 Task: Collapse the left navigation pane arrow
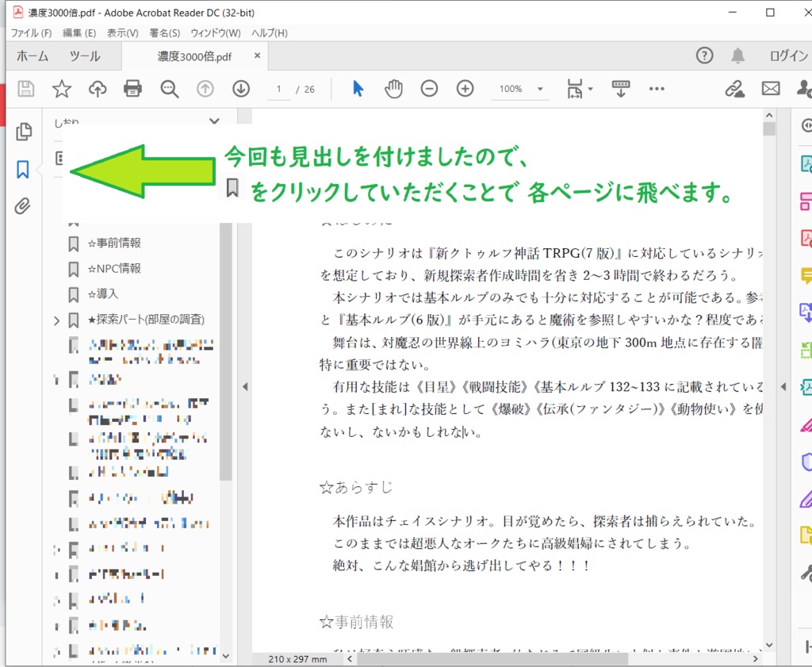pos(245,386)
